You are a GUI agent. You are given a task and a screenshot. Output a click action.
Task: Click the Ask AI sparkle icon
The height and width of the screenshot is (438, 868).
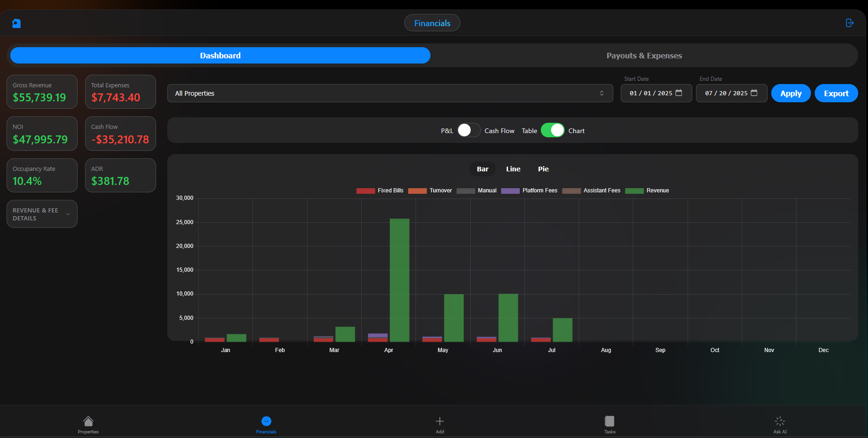(779, 421)
